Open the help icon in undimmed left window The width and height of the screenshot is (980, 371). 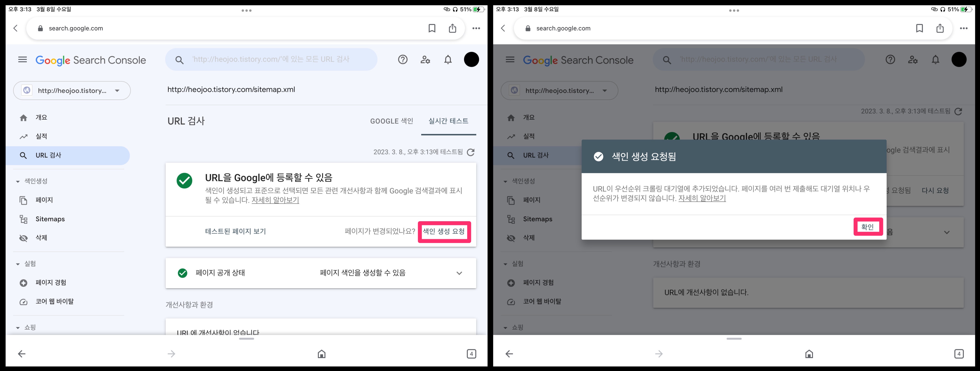pyautogui.click(x=403, y=60)
